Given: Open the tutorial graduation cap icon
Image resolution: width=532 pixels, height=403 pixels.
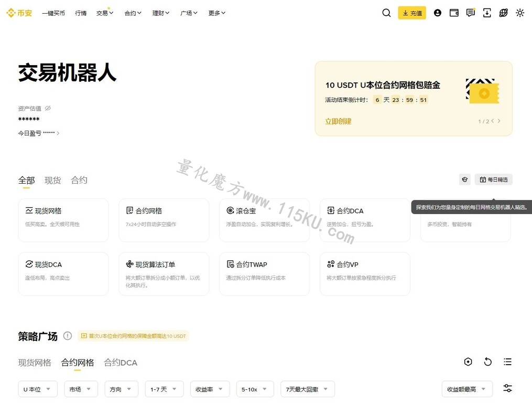Looking at the screenshot, I should (x=465, y=179).
